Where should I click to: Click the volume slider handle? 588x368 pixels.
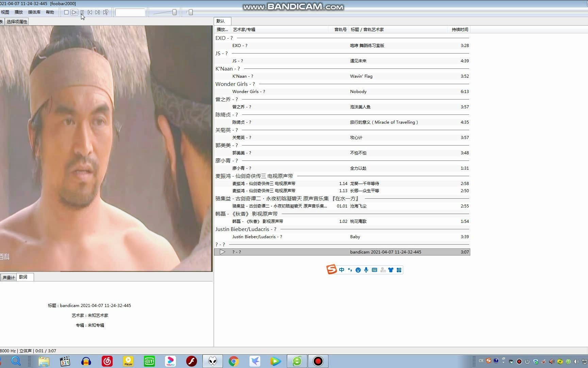174,12
